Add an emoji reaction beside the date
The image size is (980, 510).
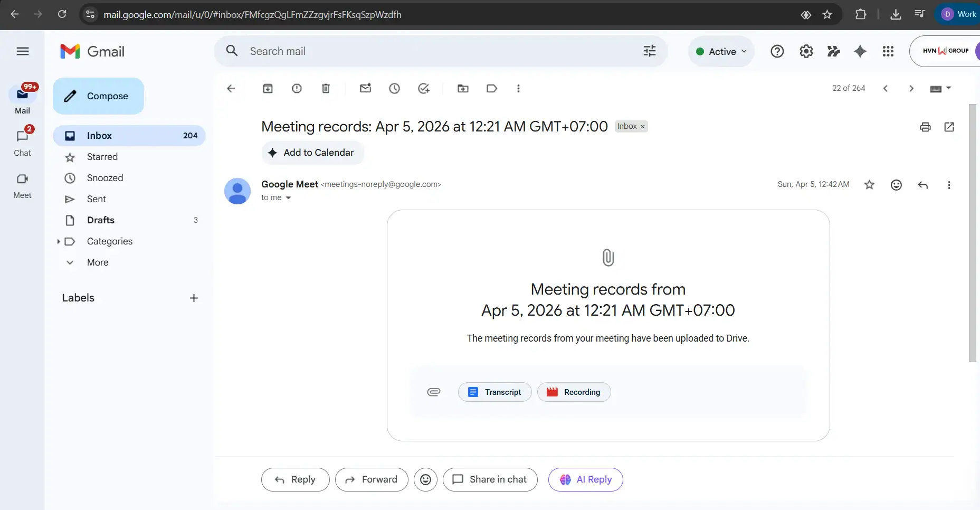click(x=896, y=185)
